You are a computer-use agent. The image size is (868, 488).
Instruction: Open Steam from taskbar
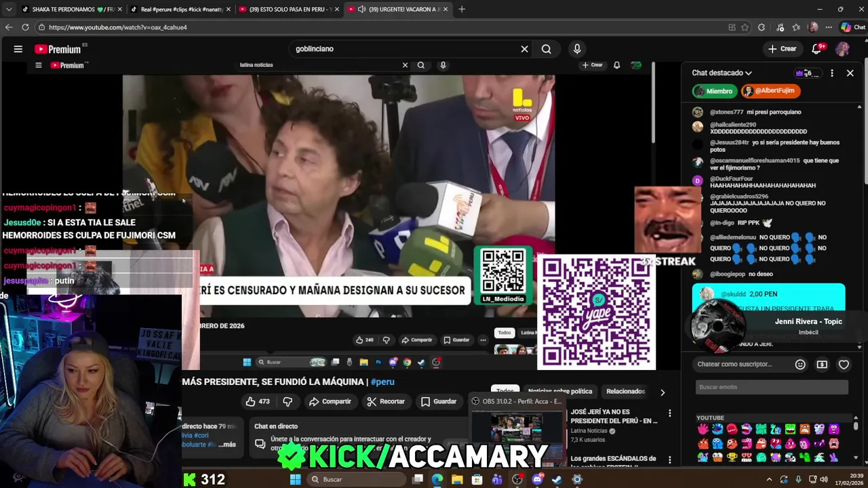point(557,479)
